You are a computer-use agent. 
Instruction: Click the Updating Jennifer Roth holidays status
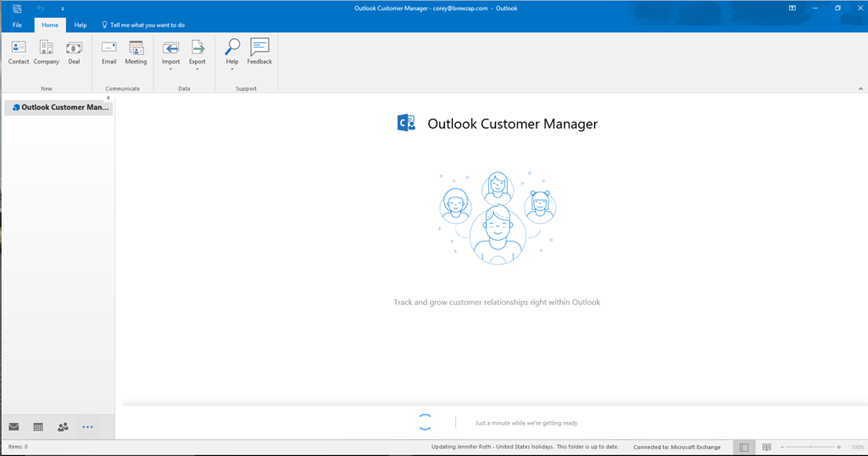pos(525,448)
